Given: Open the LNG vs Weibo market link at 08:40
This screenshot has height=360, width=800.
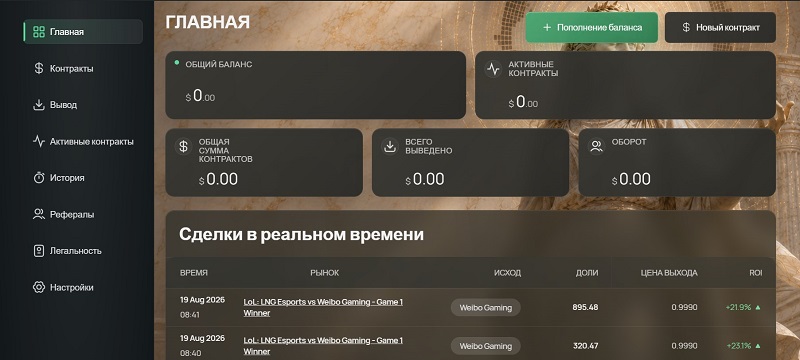Looking at the screenshot, I should coord(323,346).
